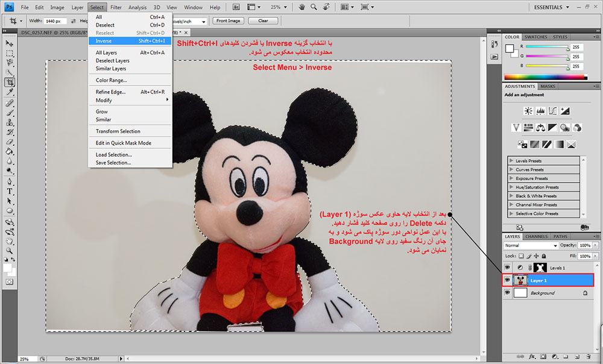
Task: Select the Crop tool in toolbox
Action: 9,82
